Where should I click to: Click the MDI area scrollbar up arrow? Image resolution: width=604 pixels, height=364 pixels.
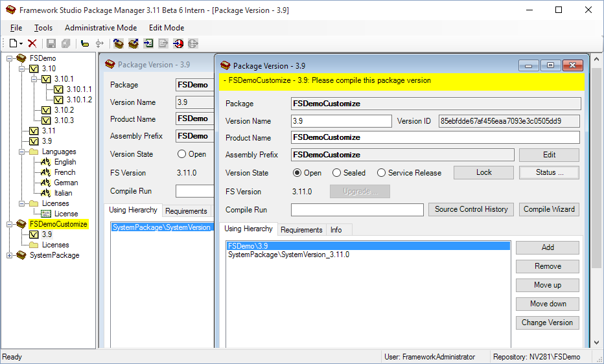[596, 59]
